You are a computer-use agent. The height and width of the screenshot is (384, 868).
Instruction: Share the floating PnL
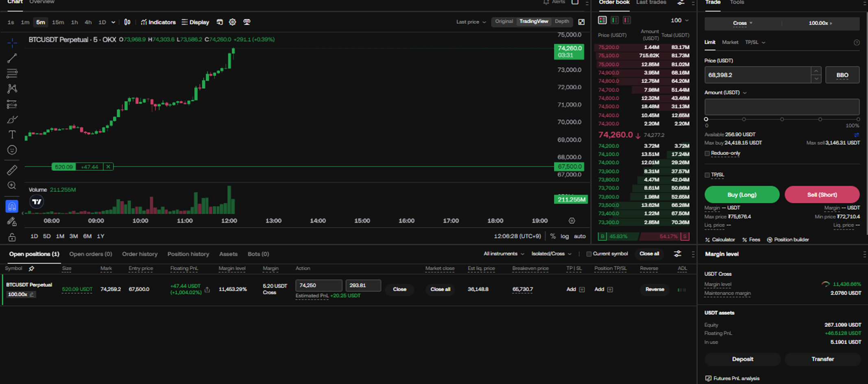(x=207, y=290)
